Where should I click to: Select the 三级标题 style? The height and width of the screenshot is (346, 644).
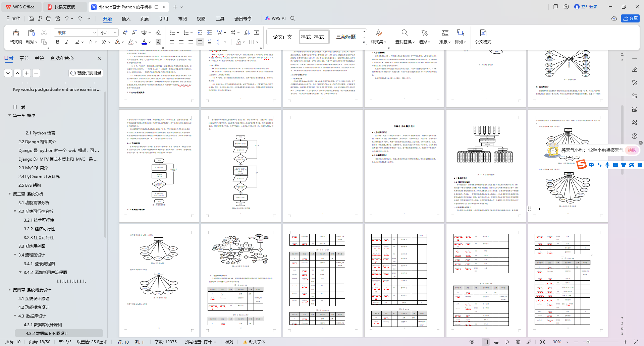[346, 37]
